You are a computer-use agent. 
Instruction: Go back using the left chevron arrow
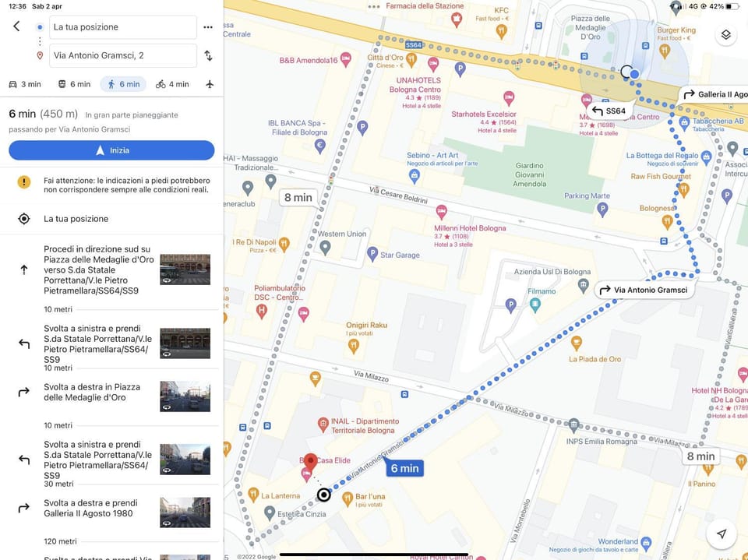coord(16,26)
